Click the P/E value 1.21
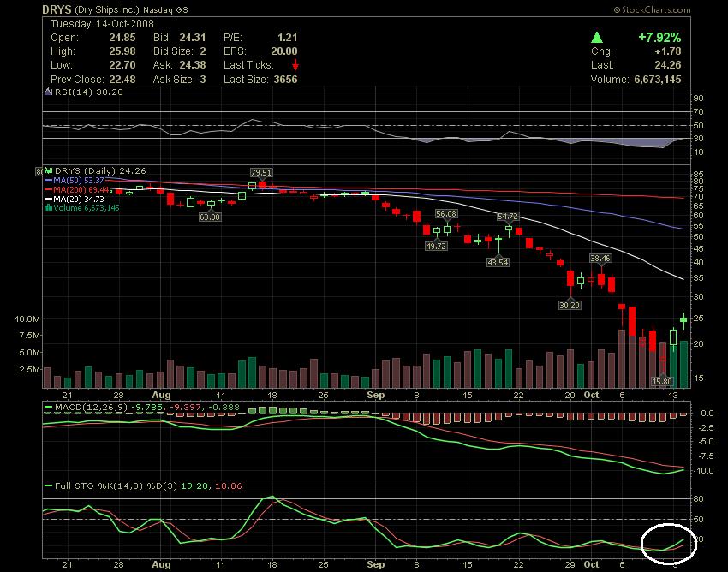 point(288,38)
